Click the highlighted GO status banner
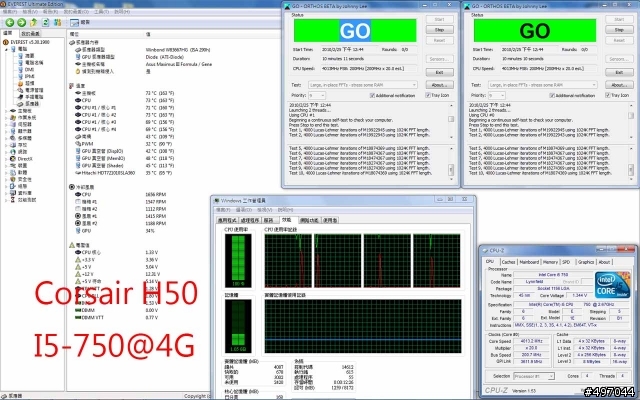This screenshot has width=640, height=400. (355, 30)
